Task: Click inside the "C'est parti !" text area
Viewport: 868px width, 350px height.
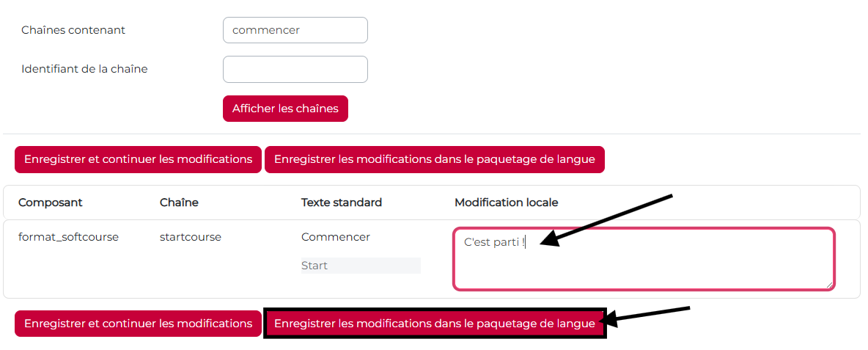Action: 643,259
